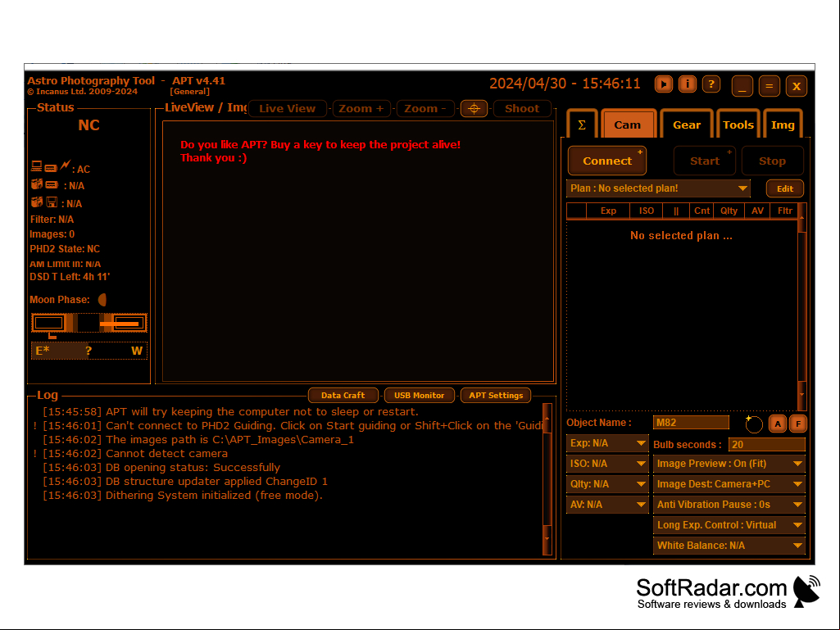The width and height of the screenshot is (840, 630).
Task: Click the Cnt column header
Action: pyautogui.click(x=702, y=211)
